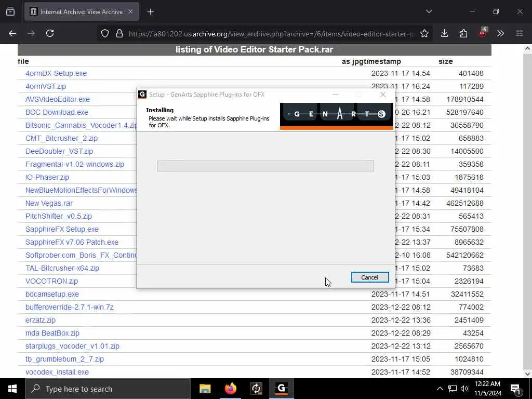Open the TAL-Bitcrusher-x64.zip link
The height and width of the screenshot is (399, 532).
(x=62, y=268)
